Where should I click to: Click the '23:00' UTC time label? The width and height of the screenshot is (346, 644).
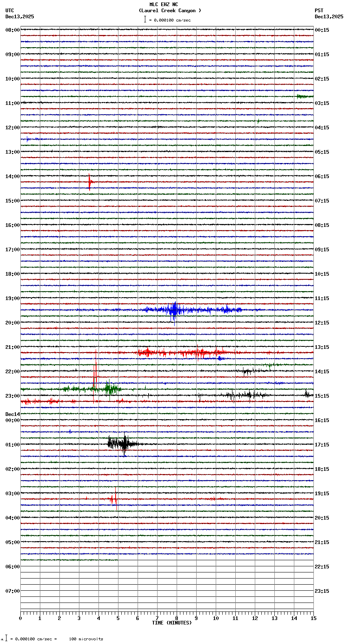(12, 396)
